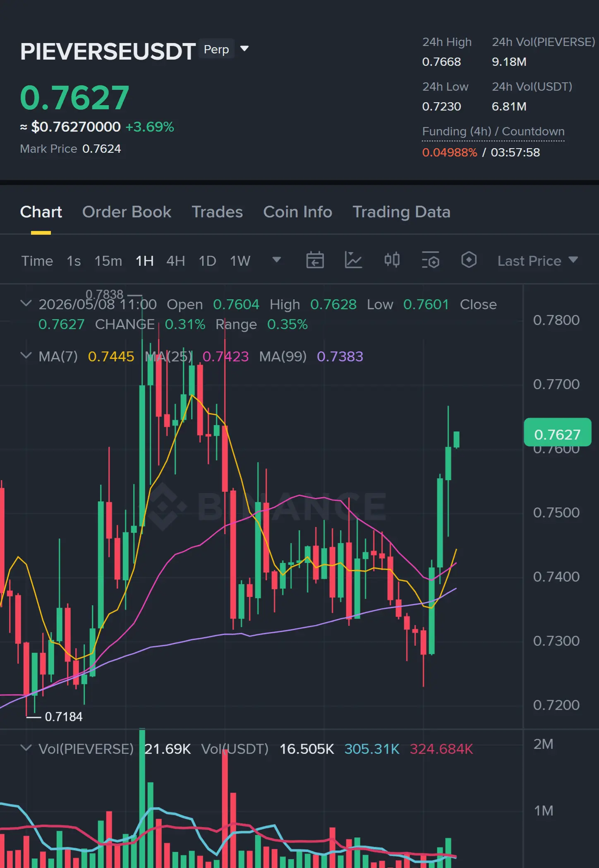
Task: Open the Coin Info tab
Action: tap(298, 212)
